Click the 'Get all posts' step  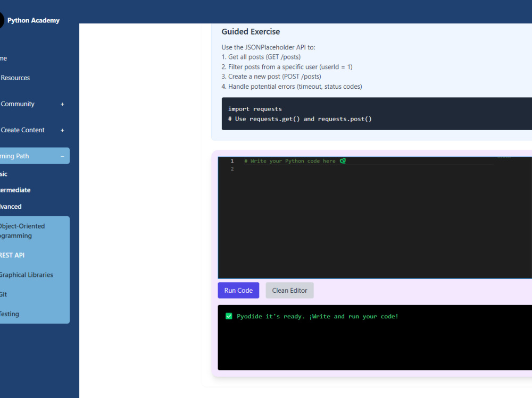click(261, 57)
